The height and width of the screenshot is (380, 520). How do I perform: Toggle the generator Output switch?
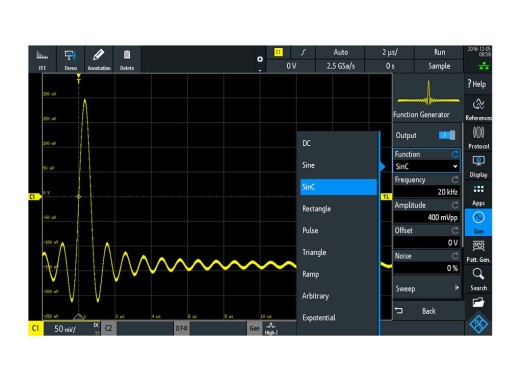(447, 135)
